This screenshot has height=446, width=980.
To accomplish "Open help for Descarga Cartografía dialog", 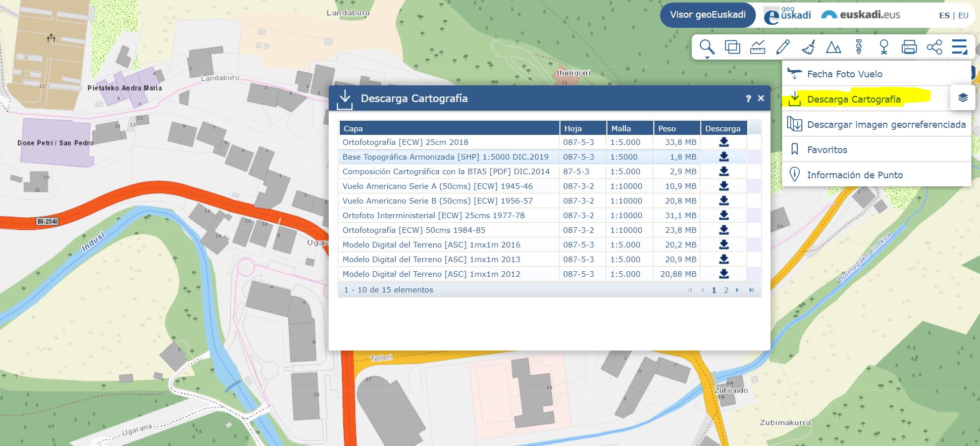I will 748,99.
